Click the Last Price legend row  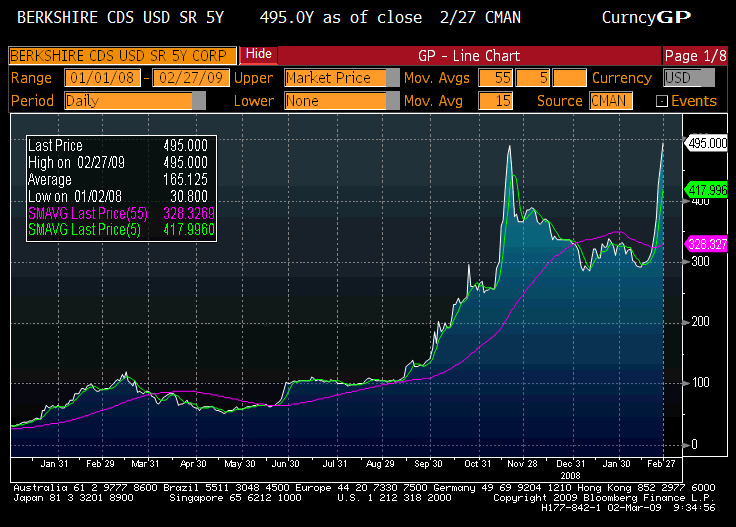point(118,145)
